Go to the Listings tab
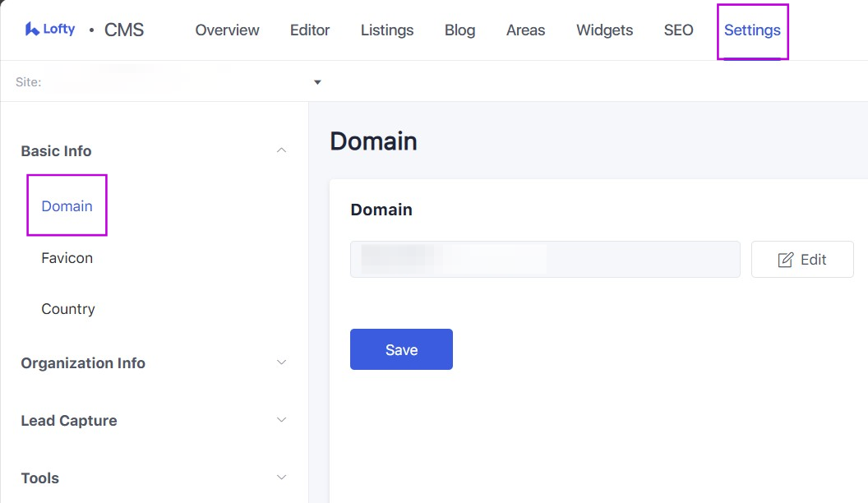This screenshot has width=868, height=503. (x=387, y=30)
